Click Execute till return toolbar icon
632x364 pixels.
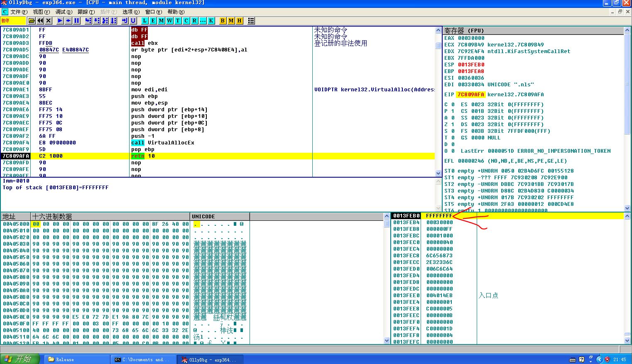coord(125,20)
